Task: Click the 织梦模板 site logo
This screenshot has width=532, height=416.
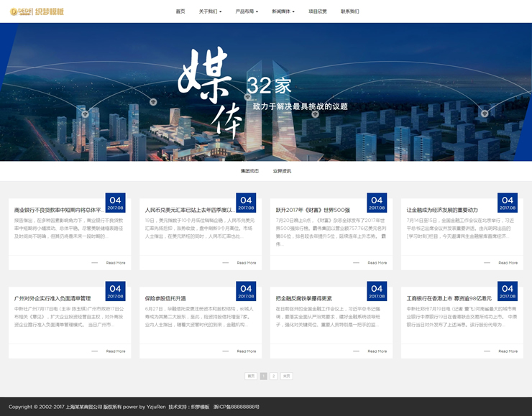Action: click(x=37, y=11)
